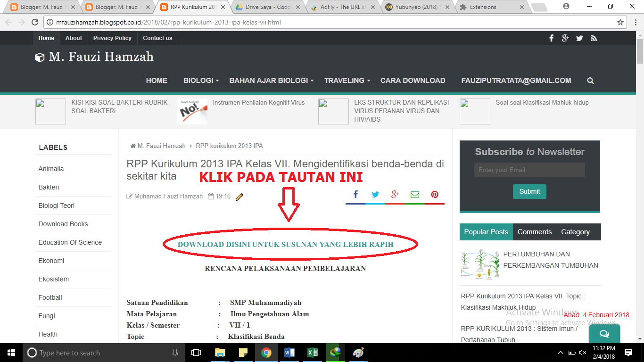Screen dimensions: 644x362
Task: Click the Enter your Email input field
Action: (x=529, y=170)
